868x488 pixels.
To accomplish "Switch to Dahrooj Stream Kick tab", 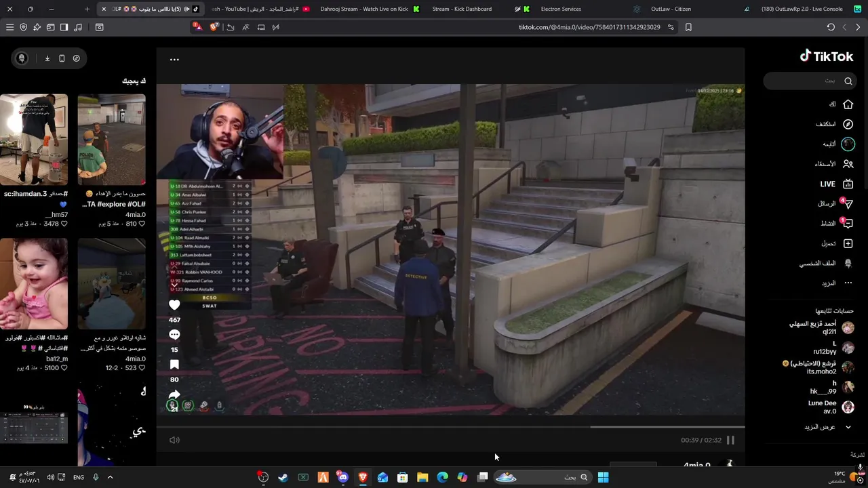I will pos(370,9).
